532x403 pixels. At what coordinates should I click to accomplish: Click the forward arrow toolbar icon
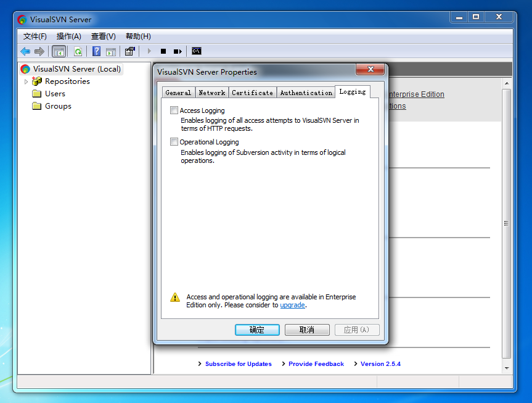pyautogui.click(x=39, y=51)
